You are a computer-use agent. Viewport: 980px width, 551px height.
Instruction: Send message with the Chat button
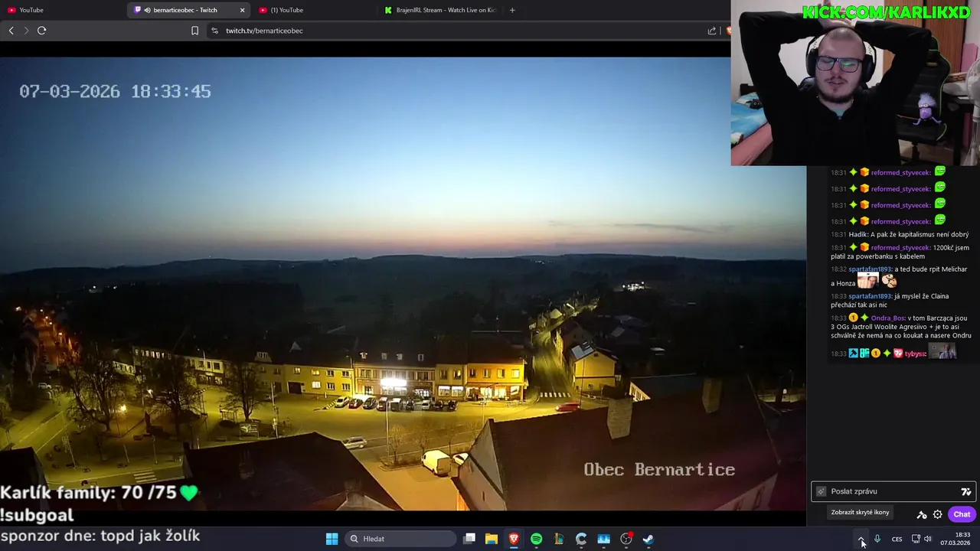click(962, 514)
